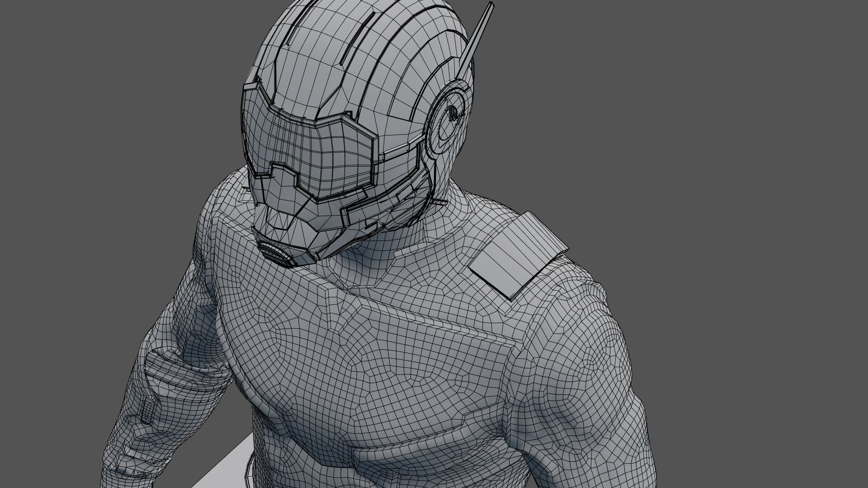
Task: Click the helmet's antenna spike
Action: pos(480,34)
